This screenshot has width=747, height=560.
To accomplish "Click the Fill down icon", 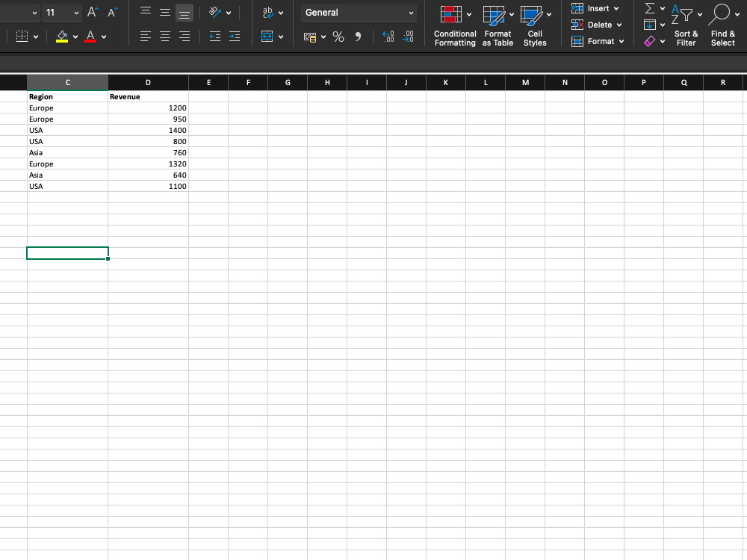I will pos(650,25).
